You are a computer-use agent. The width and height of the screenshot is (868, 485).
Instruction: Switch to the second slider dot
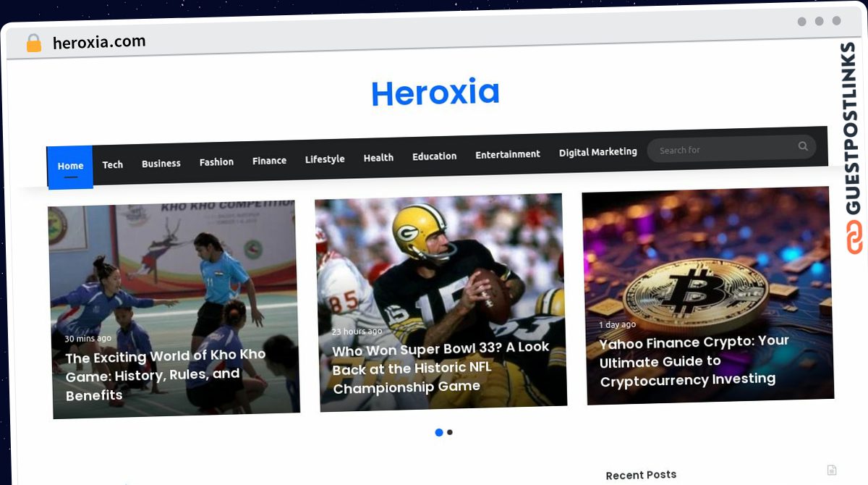click(x=450, y=432)
